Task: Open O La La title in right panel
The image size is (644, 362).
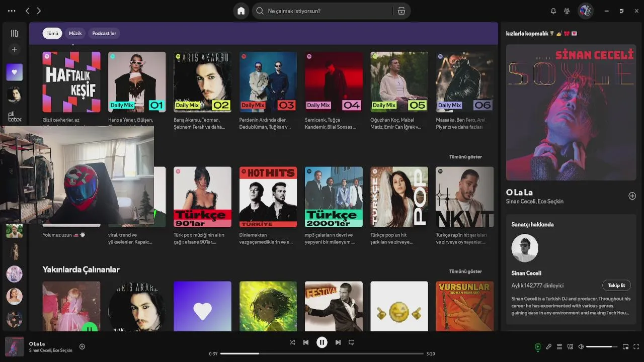Action: click(x=519, y=192)
